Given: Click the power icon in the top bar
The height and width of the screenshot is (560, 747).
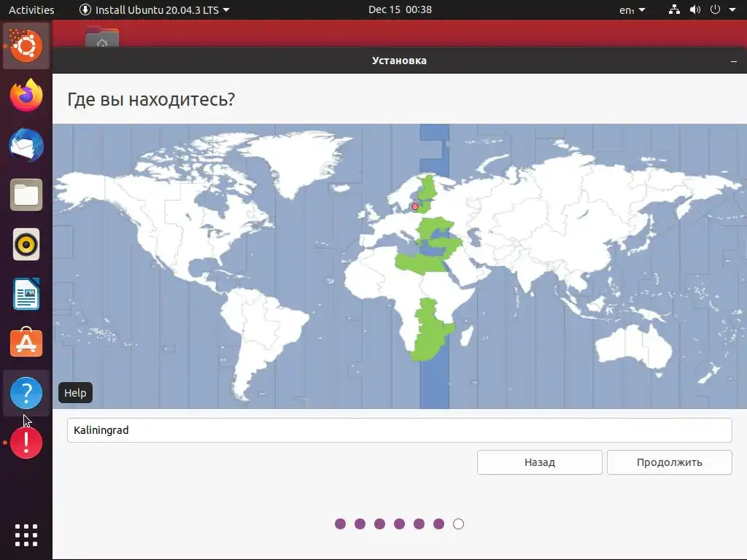Looking at the screenshot, I should 715,9.
